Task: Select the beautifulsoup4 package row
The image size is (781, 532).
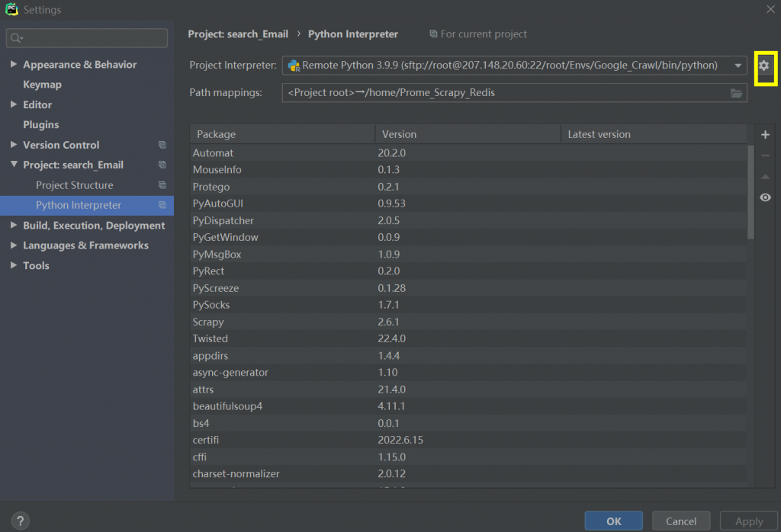Action: click(468, 406)
